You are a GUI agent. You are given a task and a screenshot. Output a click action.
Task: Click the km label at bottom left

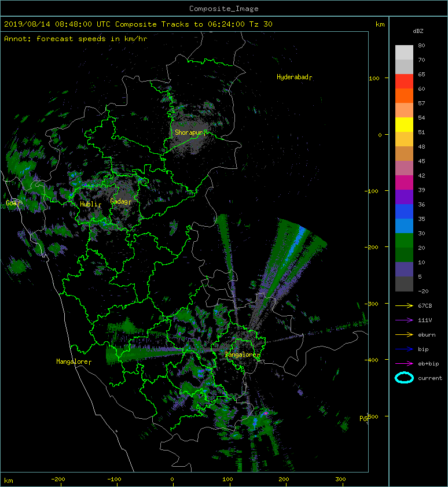pos(9,481)
